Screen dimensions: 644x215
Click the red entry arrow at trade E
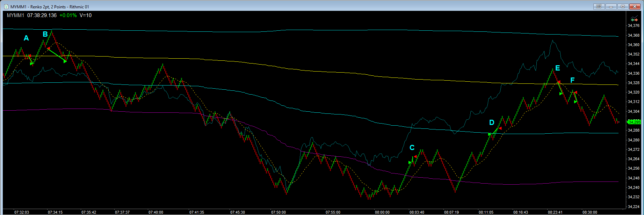click(x=558, y=82)
